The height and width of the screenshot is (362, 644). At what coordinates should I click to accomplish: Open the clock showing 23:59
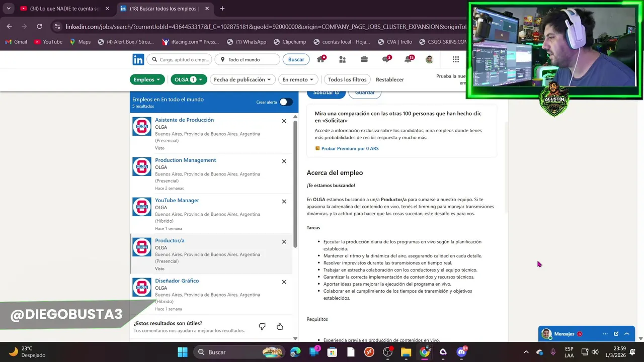[615, 352]
